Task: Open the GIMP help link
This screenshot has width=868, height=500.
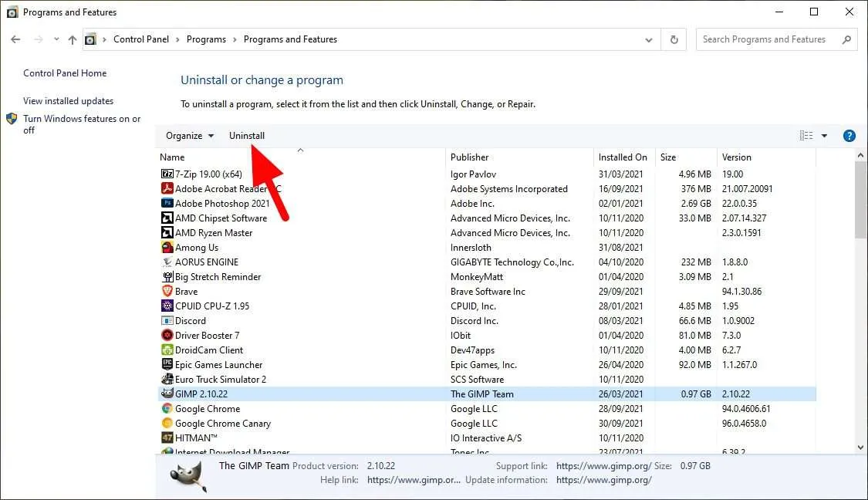Action: coord(414,480)
